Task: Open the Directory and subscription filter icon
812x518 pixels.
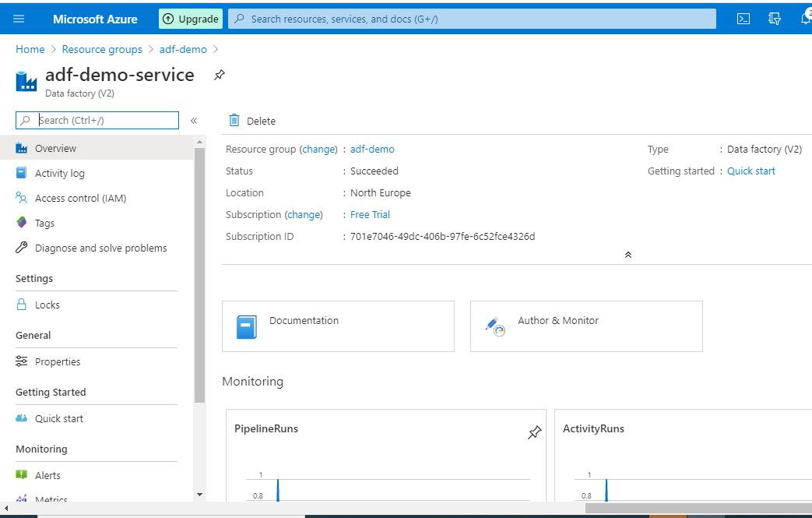Action: 775,19
